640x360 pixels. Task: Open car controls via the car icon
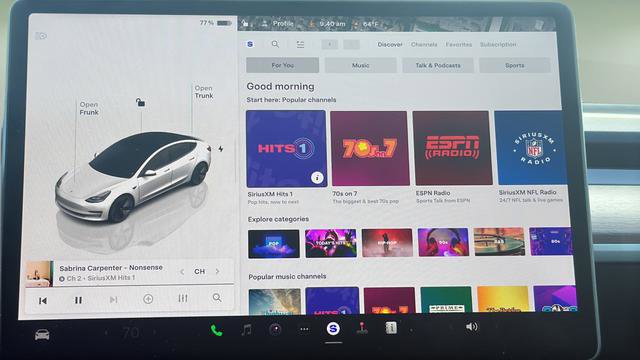(42, 335)
